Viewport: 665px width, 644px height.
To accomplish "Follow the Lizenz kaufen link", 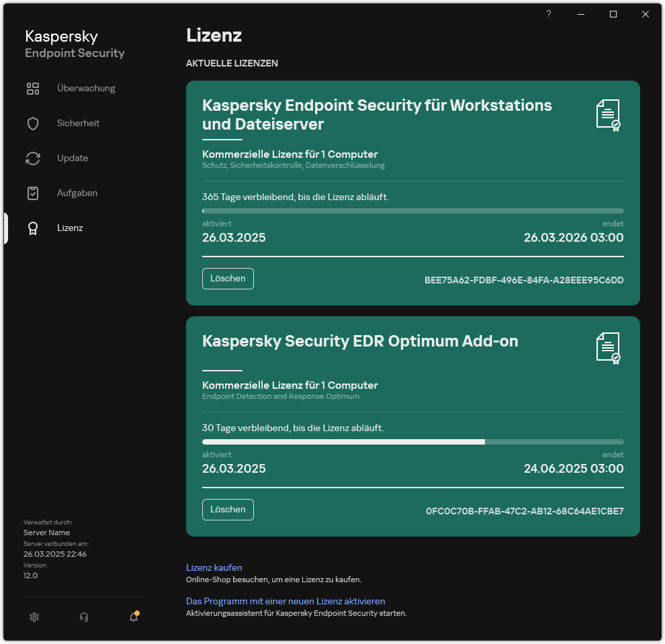I will point(214,567).
